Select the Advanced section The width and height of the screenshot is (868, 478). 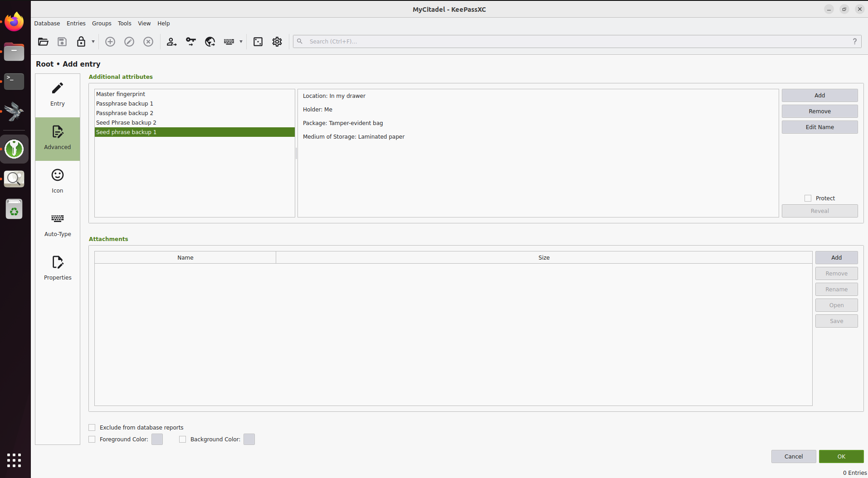58,139
